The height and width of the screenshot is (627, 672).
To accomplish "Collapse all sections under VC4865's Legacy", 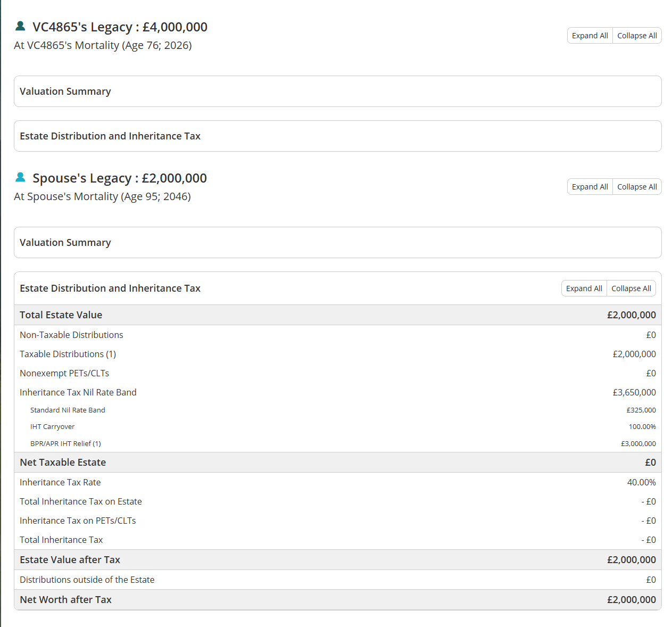I will [x=636, y=36].
